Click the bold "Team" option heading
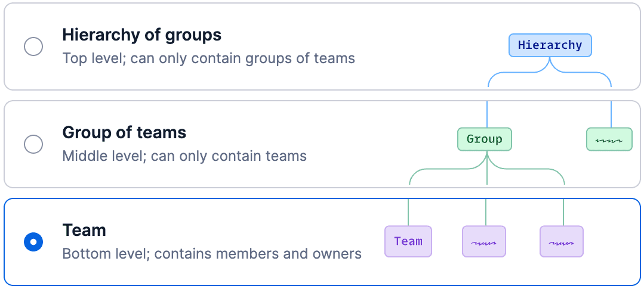The image size is (644, 289). tap(84, 230)
